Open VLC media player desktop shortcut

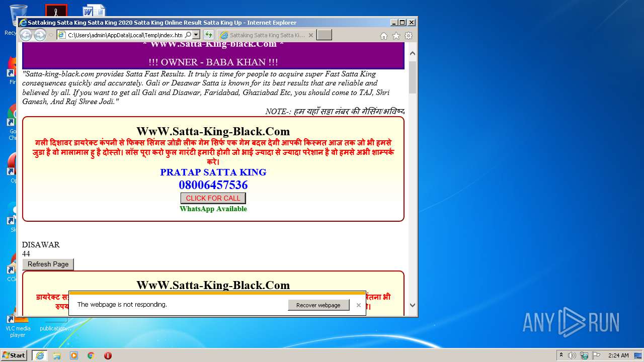click(18, 327)
